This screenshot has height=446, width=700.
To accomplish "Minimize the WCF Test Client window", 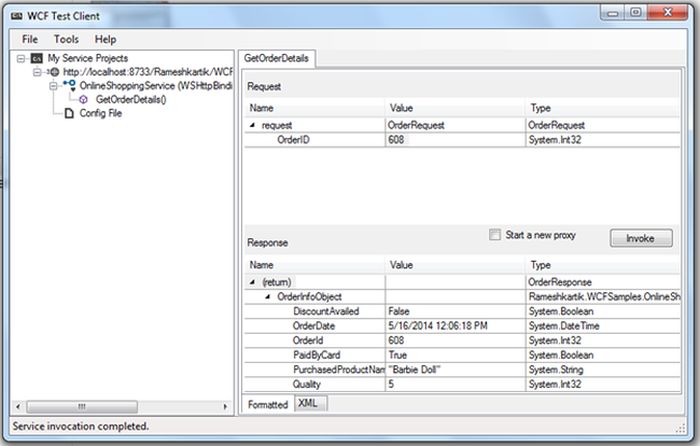I will pos(613,12).
